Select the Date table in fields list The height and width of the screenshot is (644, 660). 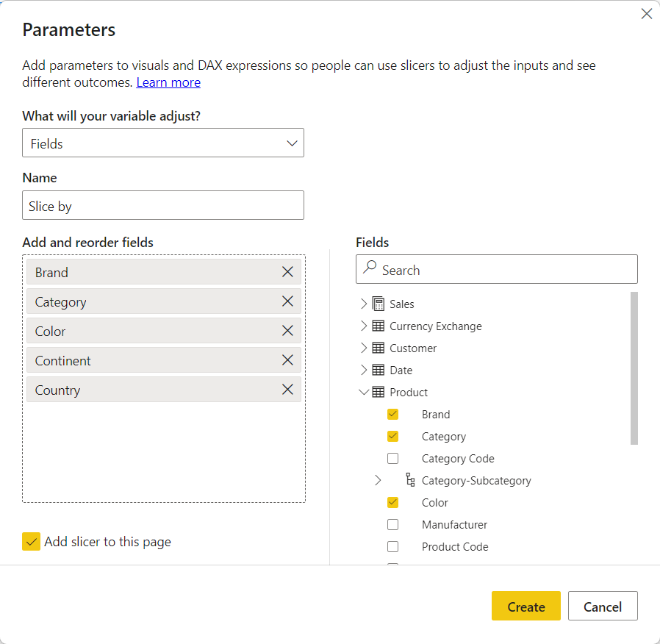point(401,371)
